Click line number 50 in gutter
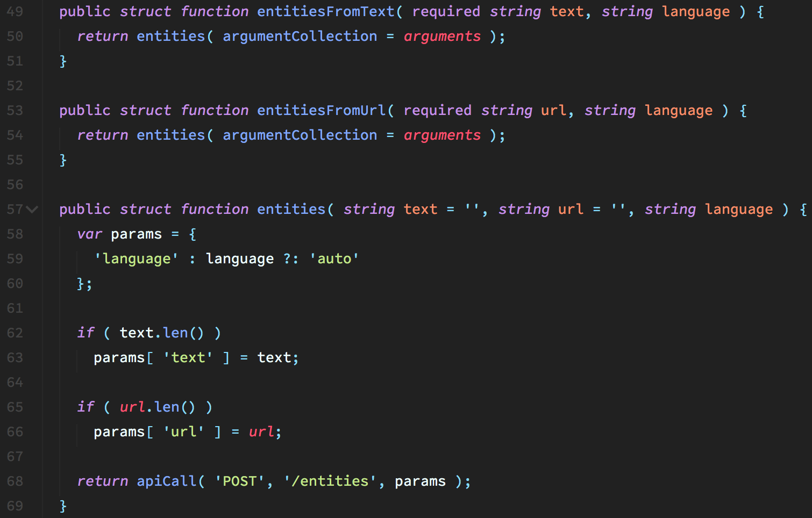This screenshot has width=812, height=518. pos(15,36)
